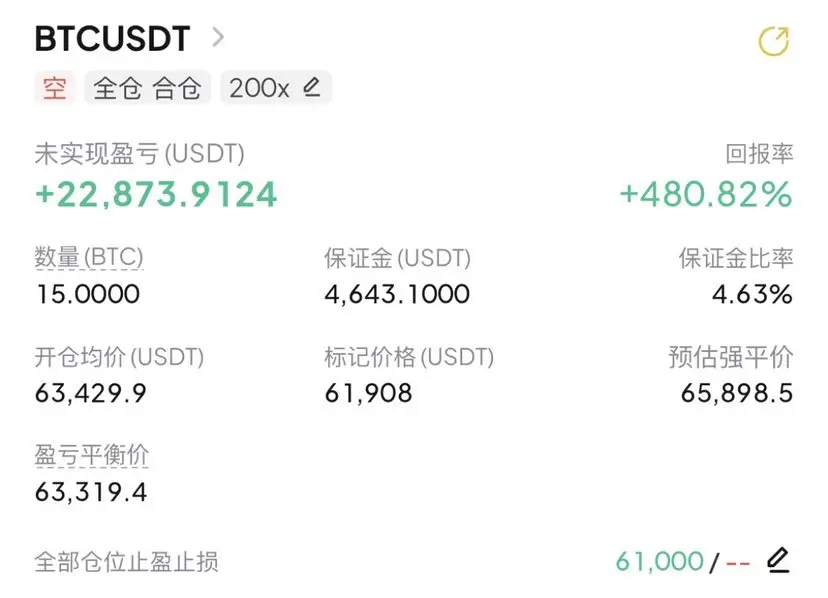Tap the 保证金比率 4.63% value
Viewport: 828px width, 598px height.
[752, 294]
